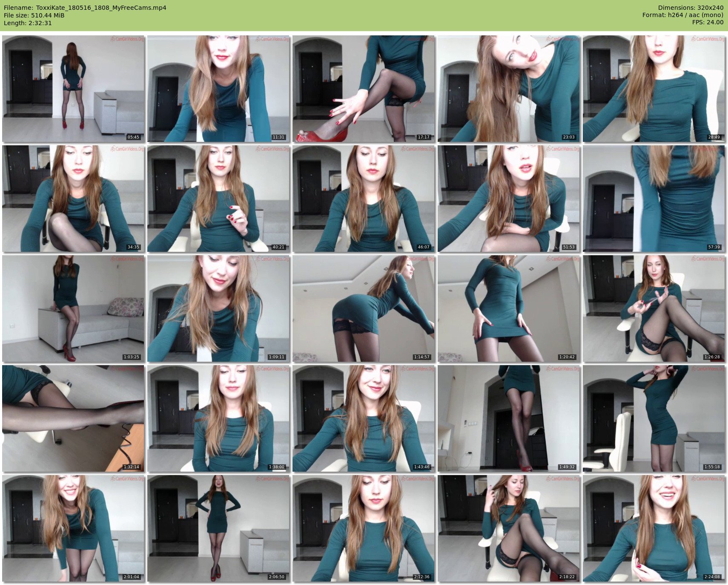This screenshot has width=728, height=585.
Task: Open the full-body frame at 2:06:50
Action: 218,528
